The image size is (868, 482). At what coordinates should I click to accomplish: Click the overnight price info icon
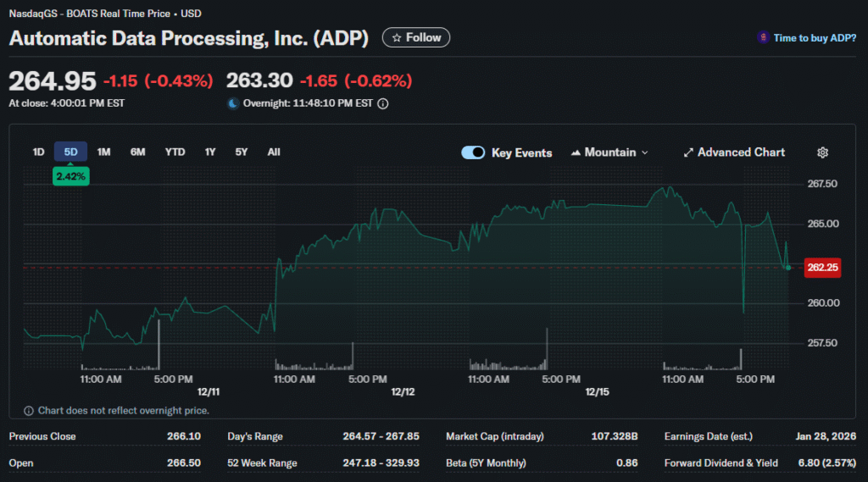[382, 103]
